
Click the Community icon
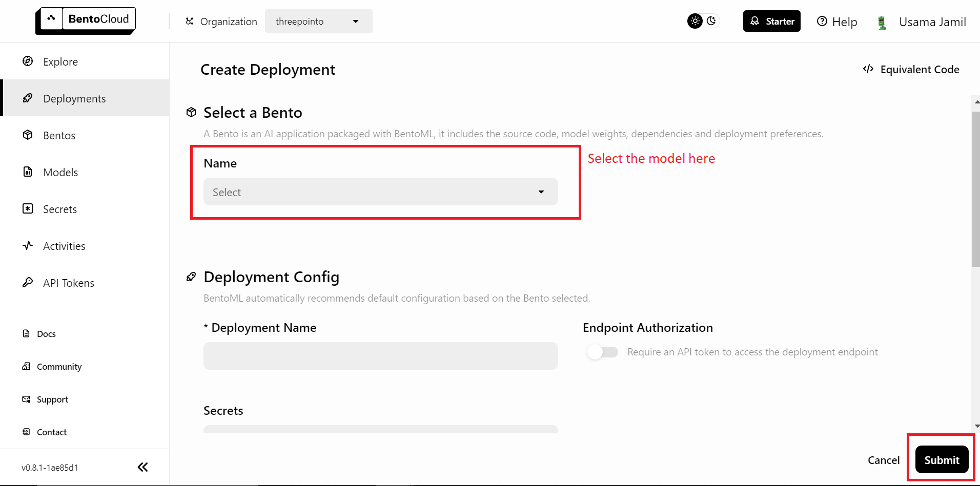(26, 367)
